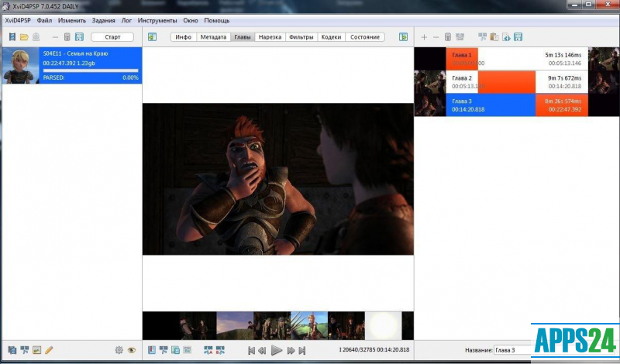Click the green thumbnail icon below the preview

tap(188, 350)
